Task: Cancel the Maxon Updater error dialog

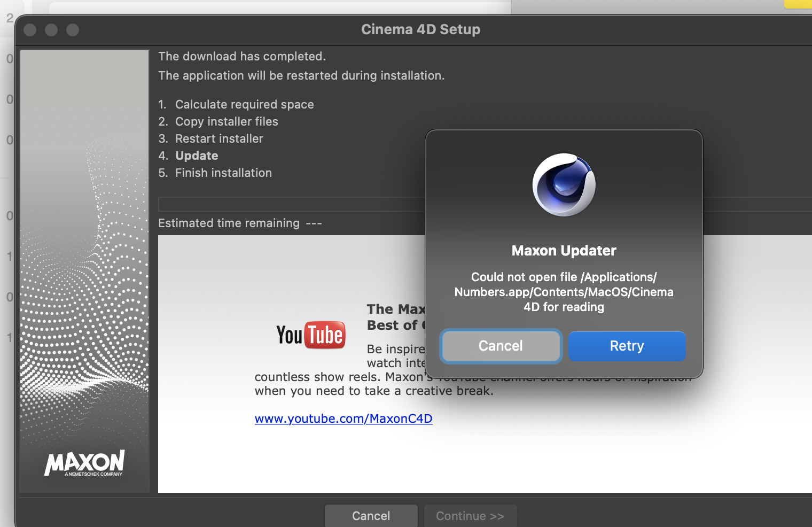Action: click(x=501, y=346)
